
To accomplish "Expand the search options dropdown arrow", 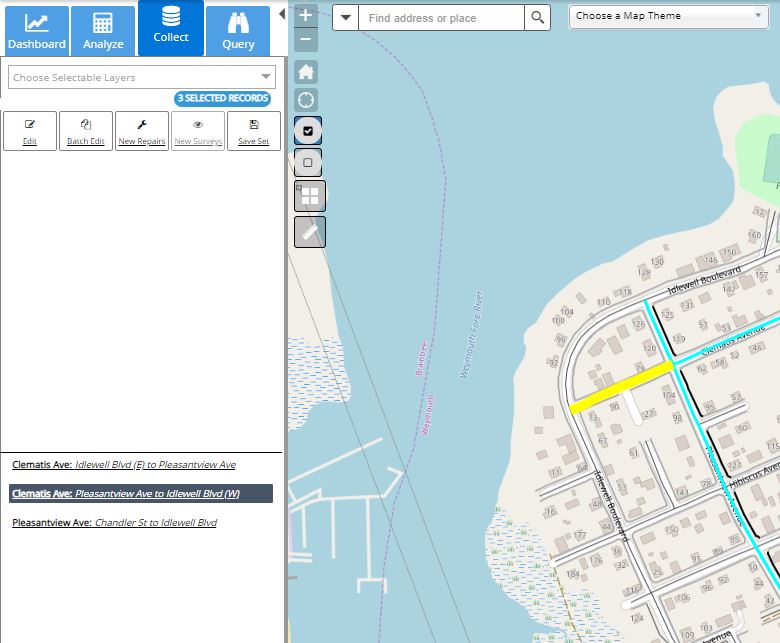I will (345, 18).
